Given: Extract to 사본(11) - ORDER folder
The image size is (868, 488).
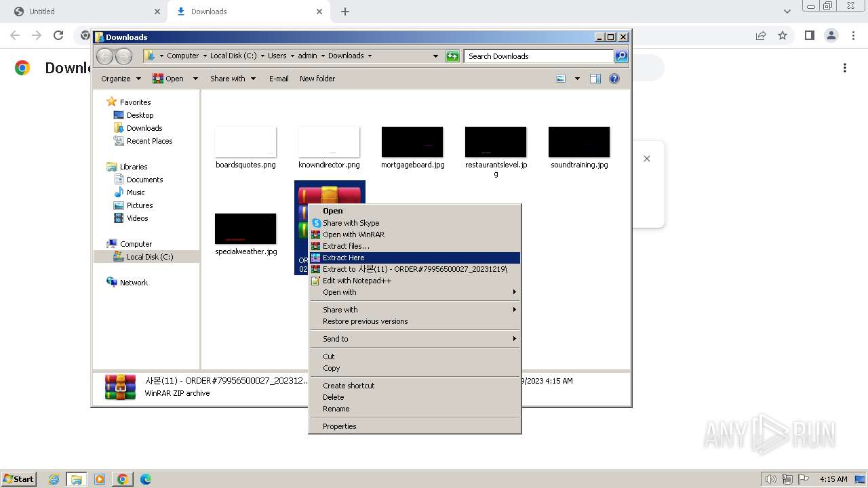Looking at the screenshot, I should (x=414, y=269).
